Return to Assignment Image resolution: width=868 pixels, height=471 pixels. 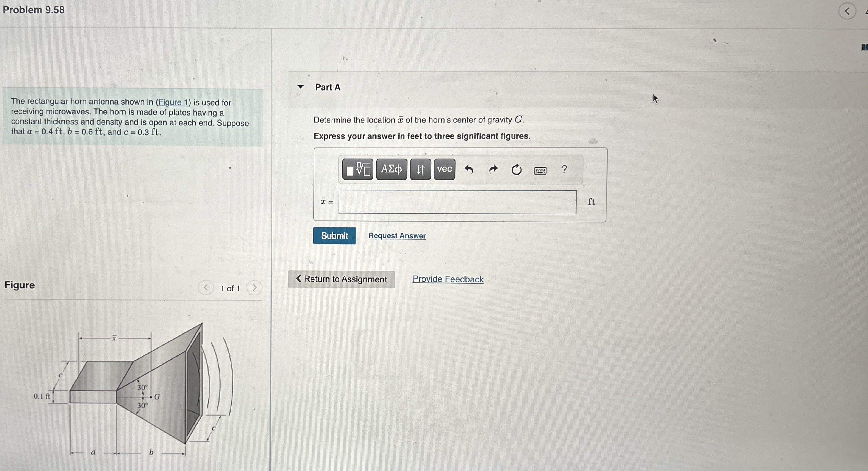(341, 279)
